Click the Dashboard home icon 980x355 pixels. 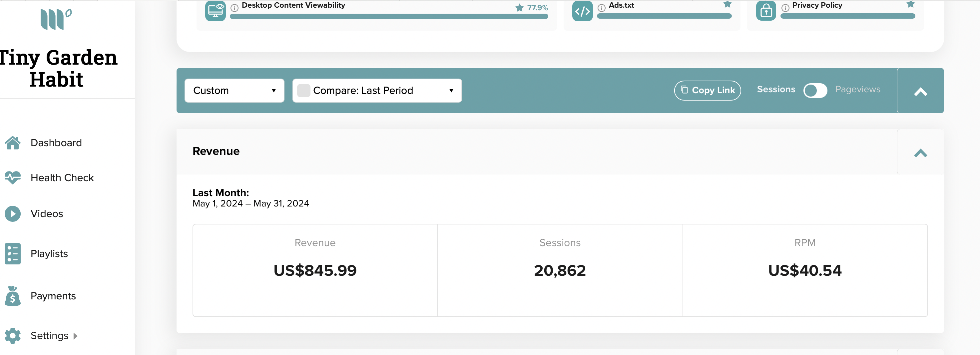[x=13, y=143]
